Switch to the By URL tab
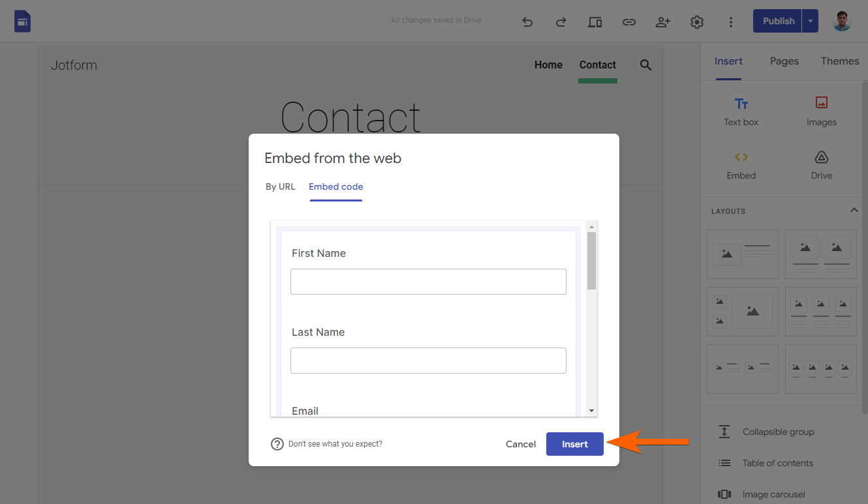Viewport: 868px width, 504px height. (x=280, y=187)
